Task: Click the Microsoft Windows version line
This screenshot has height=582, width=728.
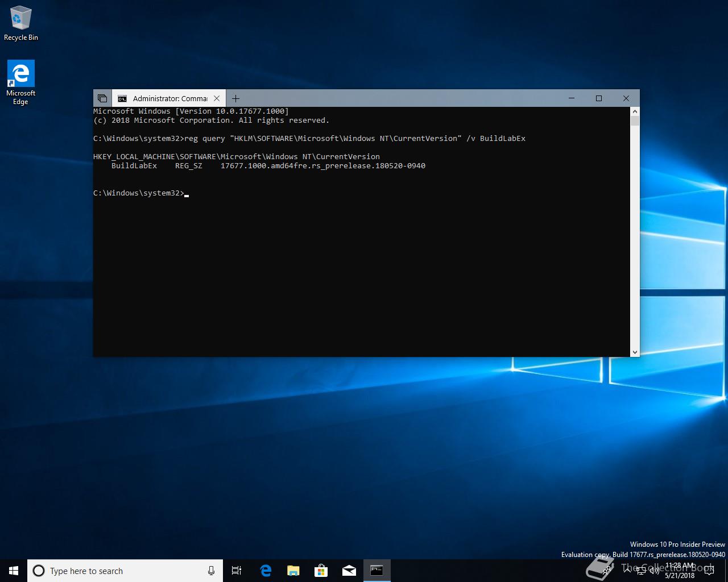Action: (x=191, y=111)
